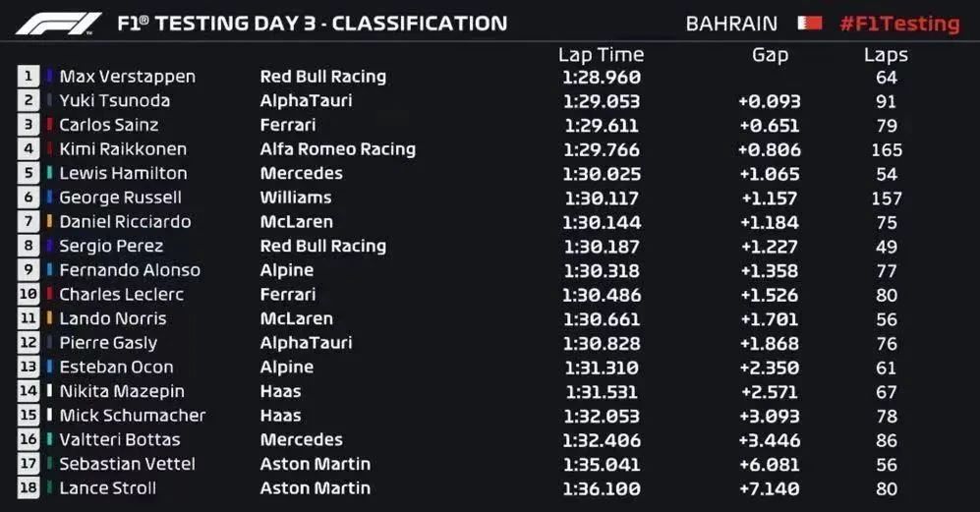980x512 pixels.
Task: Click driver name Yuki Tsunoda
Action: click(x=114, y=100)
